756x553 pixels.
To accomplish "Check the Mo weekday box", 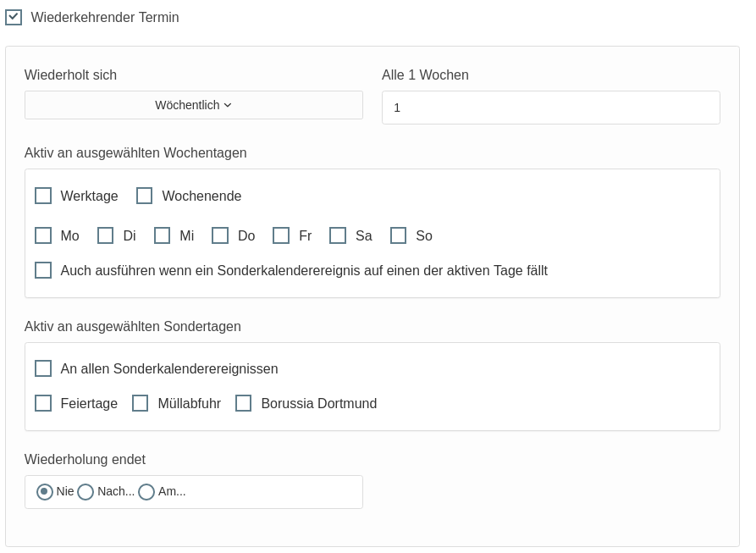I will click(x=43, y=235).
